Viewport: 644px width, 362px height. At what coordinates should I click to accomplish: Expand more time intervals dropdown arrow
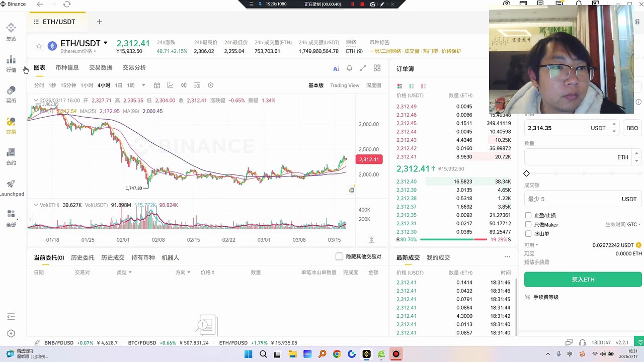[144, 85]
